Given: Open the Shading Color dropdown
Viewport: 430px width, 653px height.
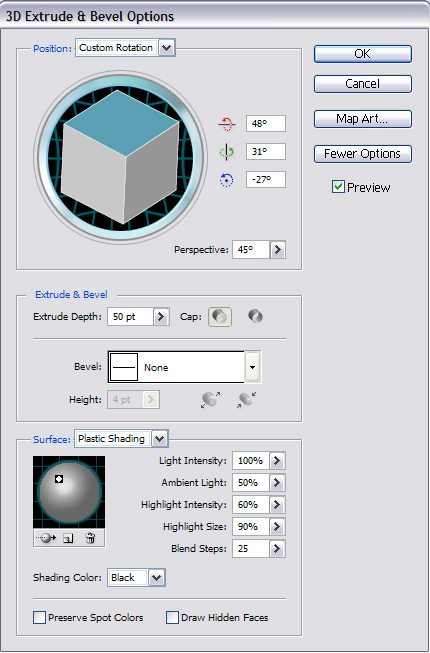Looking at the screenshot, I should (x=157, y=578).
